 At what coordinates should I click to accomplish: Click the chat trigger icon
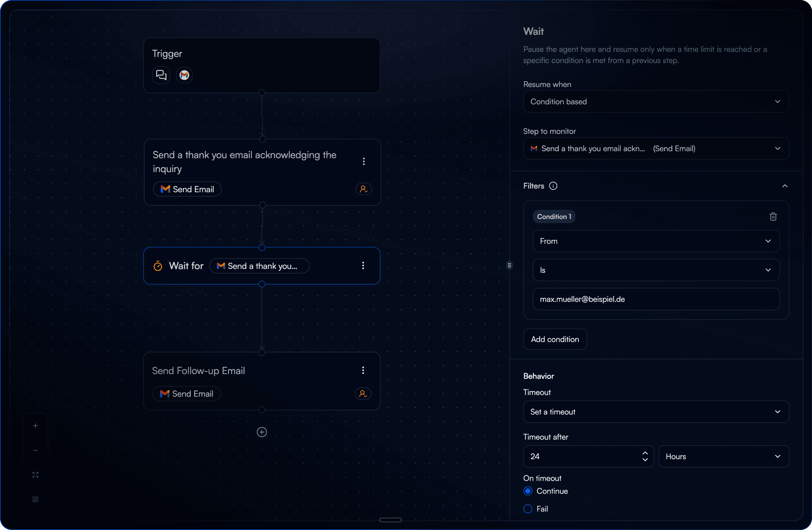tap(161, 75)
